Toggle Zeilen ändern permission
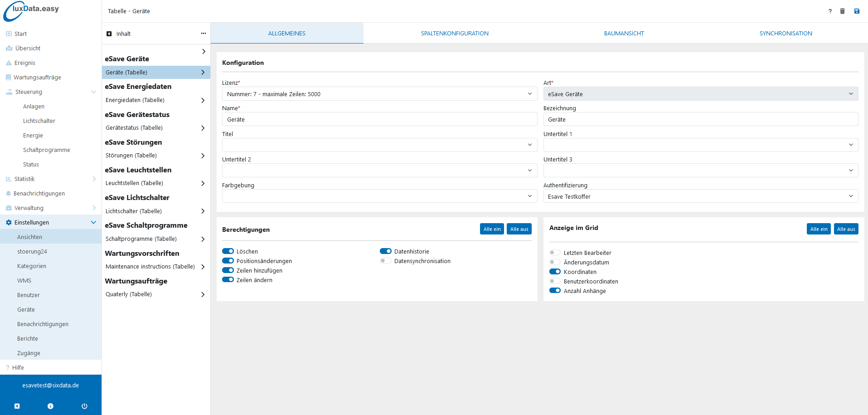The height and width of the screenshot is (415, 868). [x=228, y=280]
